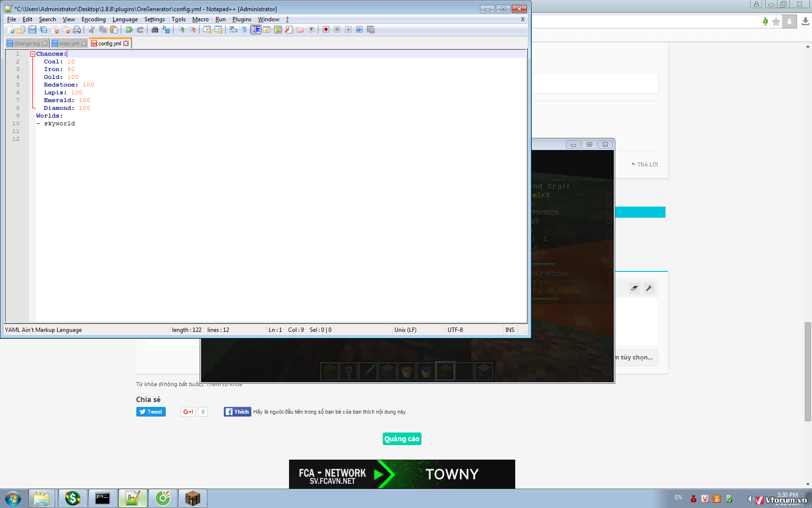Click the UTF-8 encoding status field
The image size is (812, 508).
tap(455, 330)
